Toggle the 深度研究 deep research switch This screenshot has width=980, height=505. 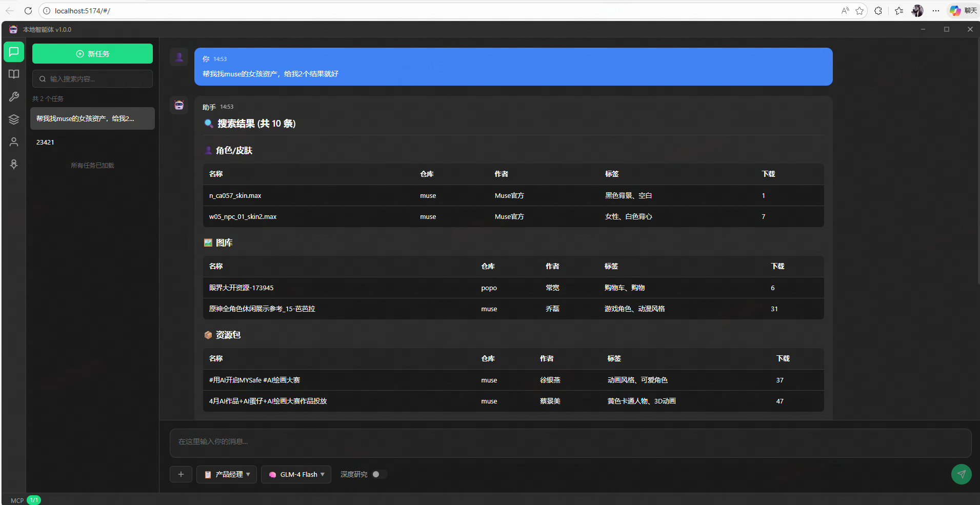click(379, 474)
